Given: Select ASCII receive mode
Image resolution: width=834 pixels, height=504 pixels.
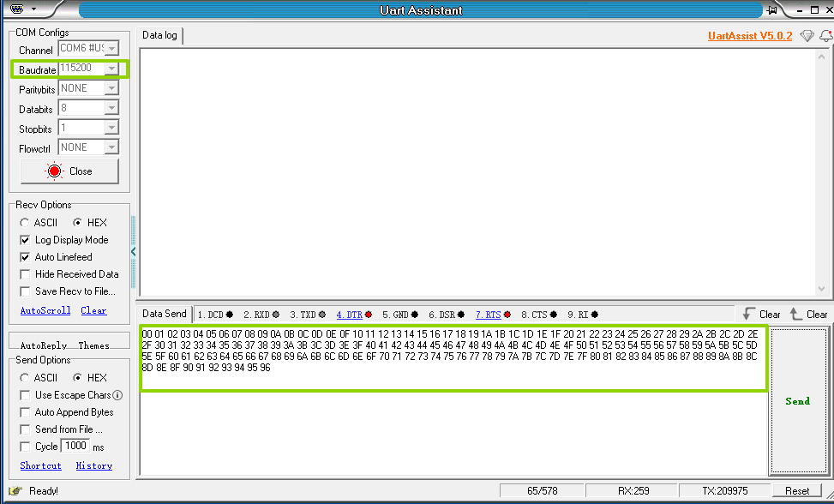Looking at the screenshot, I should (25, 223).
